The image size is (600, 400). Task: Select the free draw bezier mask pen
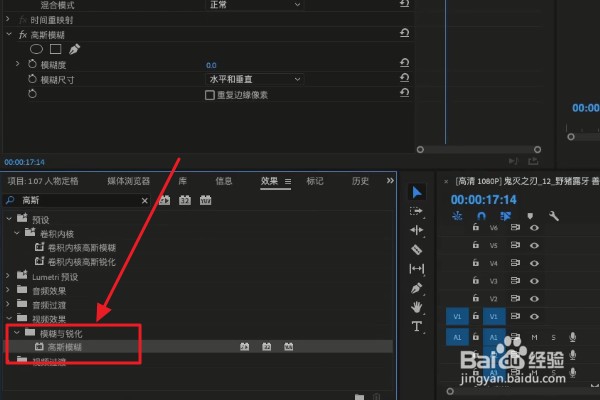74,49
